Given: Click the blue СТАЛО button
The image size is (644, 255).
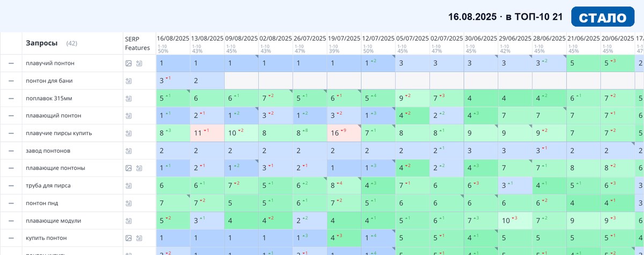Looking at the screenshot, I should click(603, 17).
